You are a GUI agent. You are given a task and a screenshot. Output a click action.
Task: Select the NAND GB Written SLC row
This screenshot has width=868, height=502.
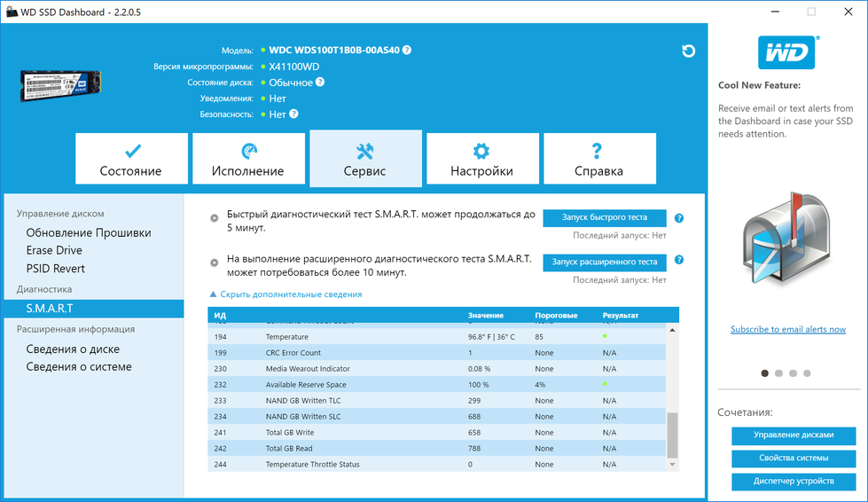[437, 417]
